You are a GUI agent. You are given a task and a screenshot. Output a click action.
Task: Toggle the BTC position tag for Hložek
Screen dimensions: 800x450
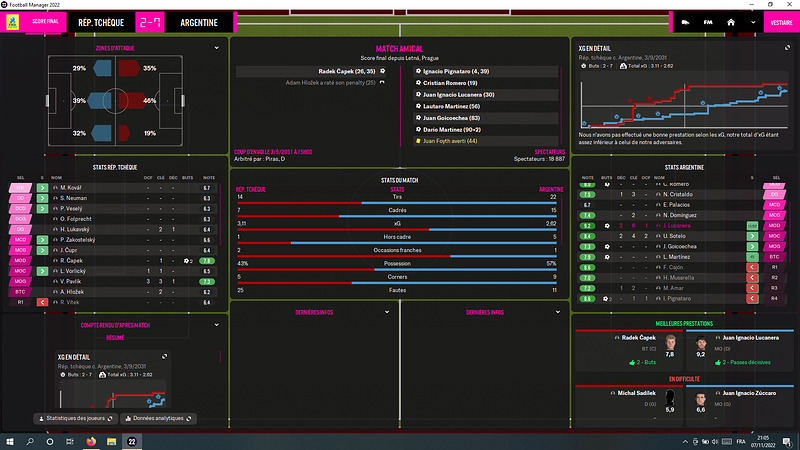[19, 291]
